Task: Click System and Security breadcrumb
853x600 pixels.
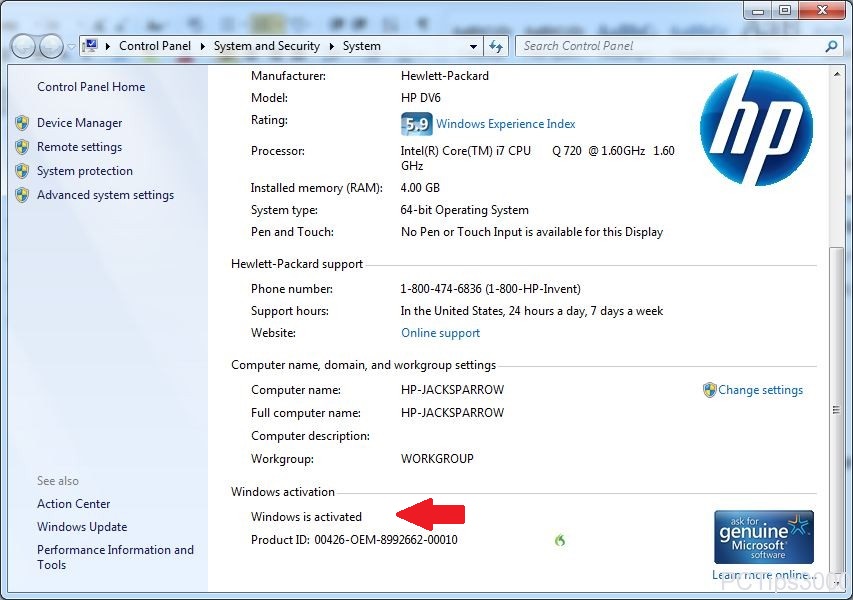Action: pos(267,46)
